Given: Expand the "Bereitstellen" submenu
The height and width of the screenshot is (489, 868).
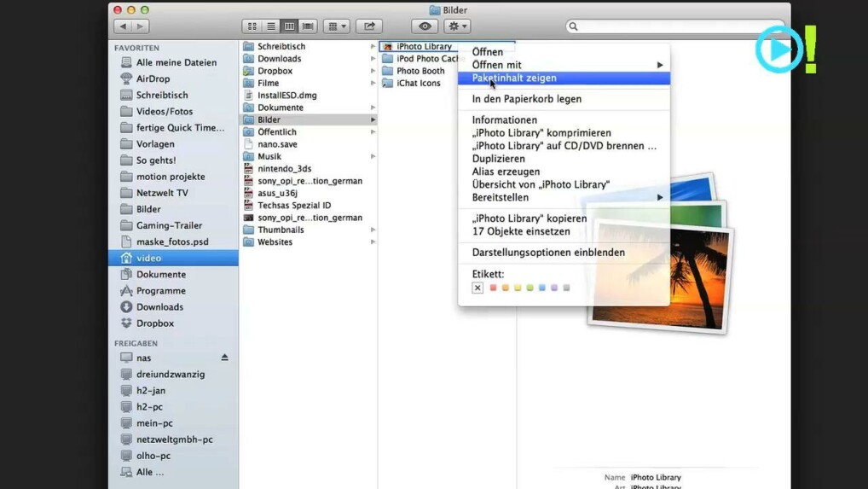Looking at the screenshot, I should coord(660,197).
